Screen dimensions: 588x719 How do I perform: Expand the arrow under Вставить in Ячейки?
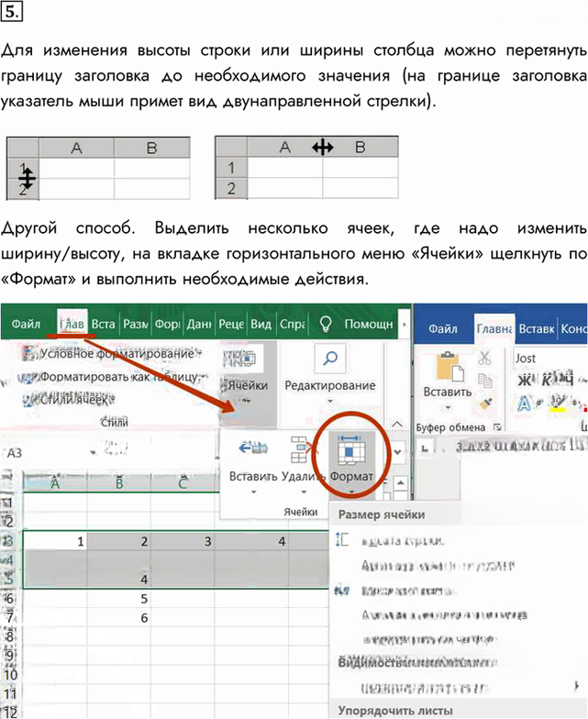pos(253,492)
